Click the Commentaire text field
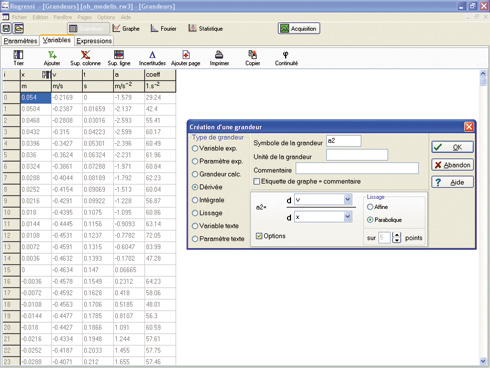Screen dimensions: 490x368 [x=357, y=168]
